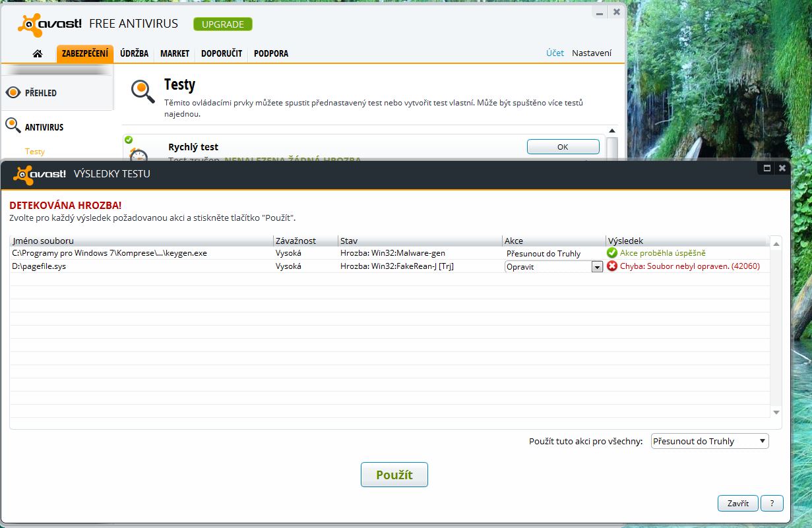
Task: Minimize the avast main window
Action: 599,12
